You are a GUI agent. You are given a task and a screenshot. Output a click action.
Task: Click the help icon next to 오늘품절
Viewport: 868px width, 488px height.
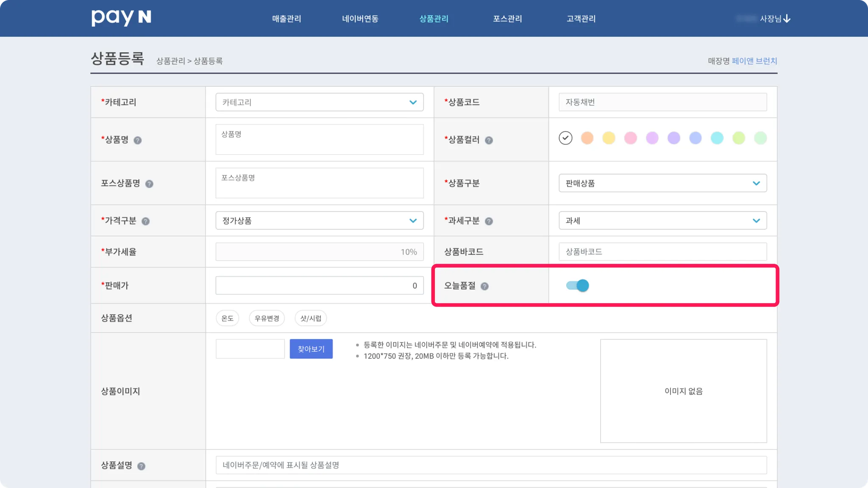(x=484, y=286)
